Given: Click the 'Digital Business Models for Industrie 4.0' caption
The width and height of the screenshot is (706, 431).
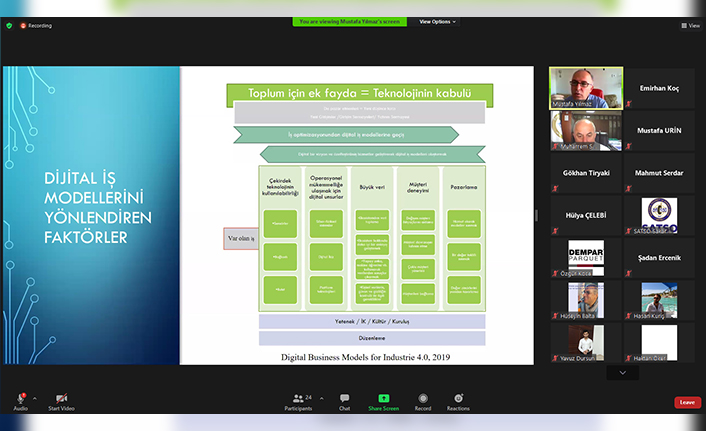Looking at the screenshot, I should pos(366,357).
